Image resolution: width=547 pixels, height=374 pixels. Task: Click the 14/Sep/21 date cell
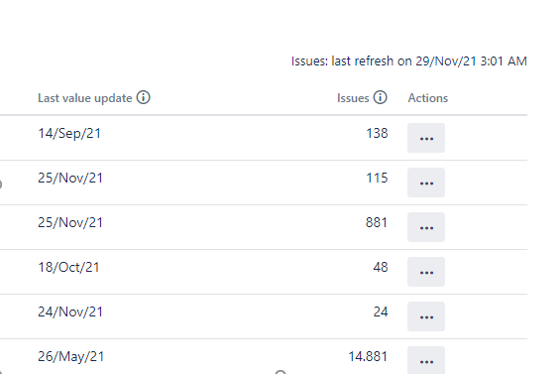click(x=69, y=133)
